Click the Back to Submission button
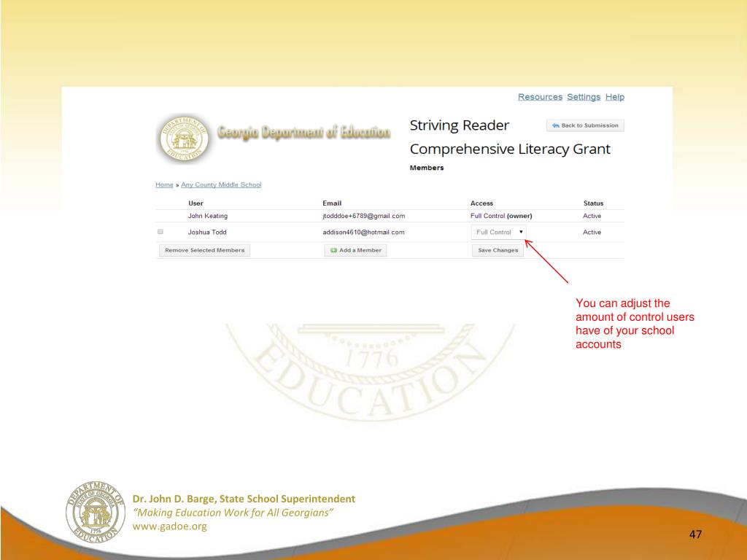The image size is (747, 560). click(x=585, y=125)
